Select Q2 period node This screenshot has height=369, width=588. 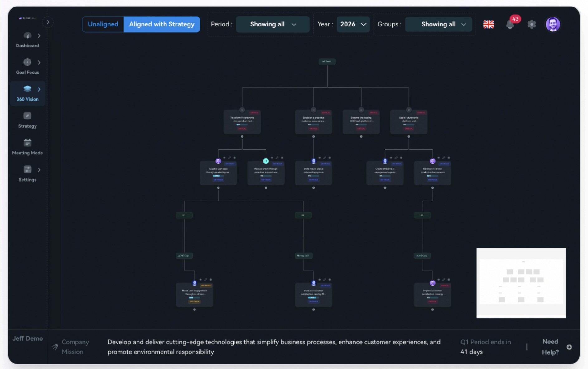click(303, 215)
